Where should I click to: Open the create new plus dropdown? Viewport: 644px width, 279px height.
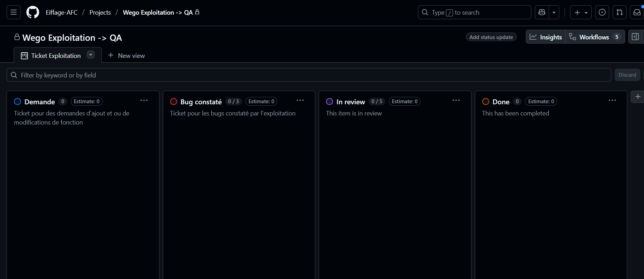pos(581,13)
